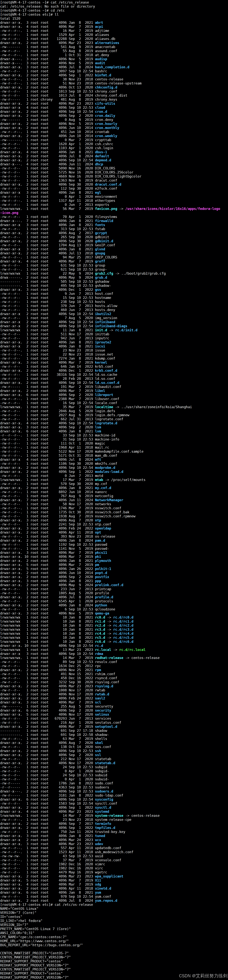Select the 'sestatus.conf' file name
The image size is (228, 980).
click(x=108, y=722)
